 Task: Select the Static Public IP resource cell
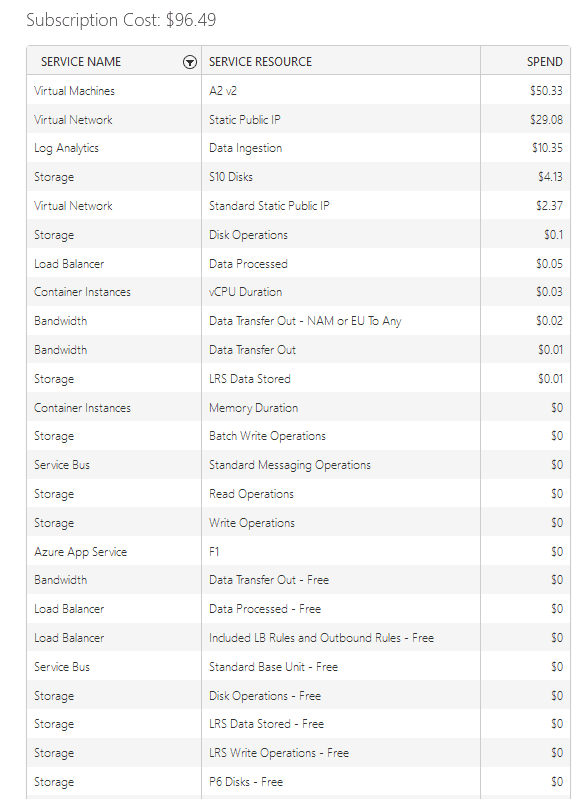click(244, 120)
